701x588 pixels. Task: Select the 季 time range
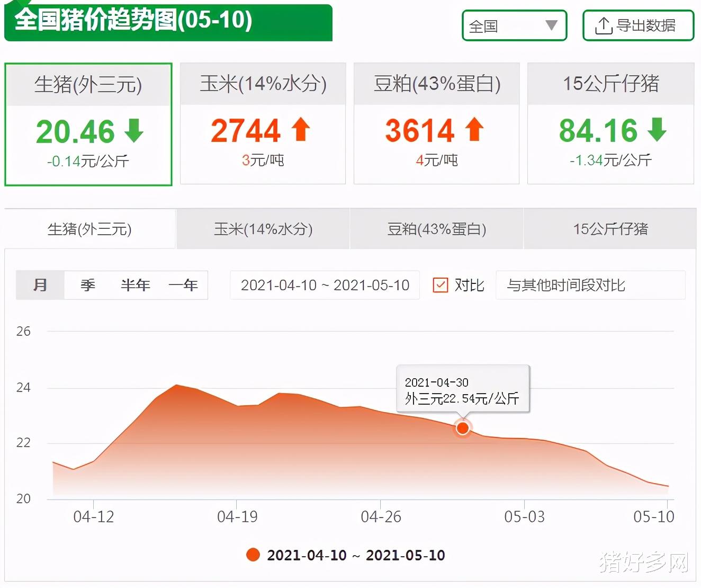[88, 285]
